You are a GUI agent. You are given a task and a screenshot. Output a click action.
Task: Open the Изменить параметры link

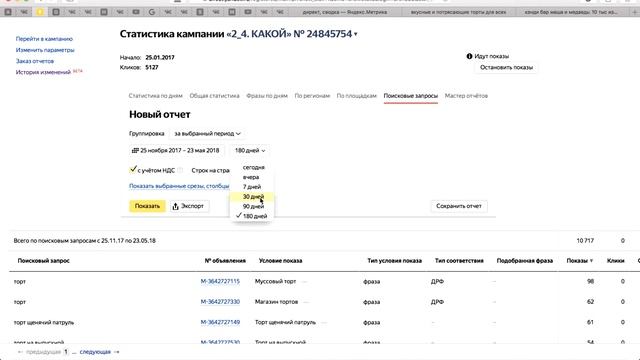[45, 50]
